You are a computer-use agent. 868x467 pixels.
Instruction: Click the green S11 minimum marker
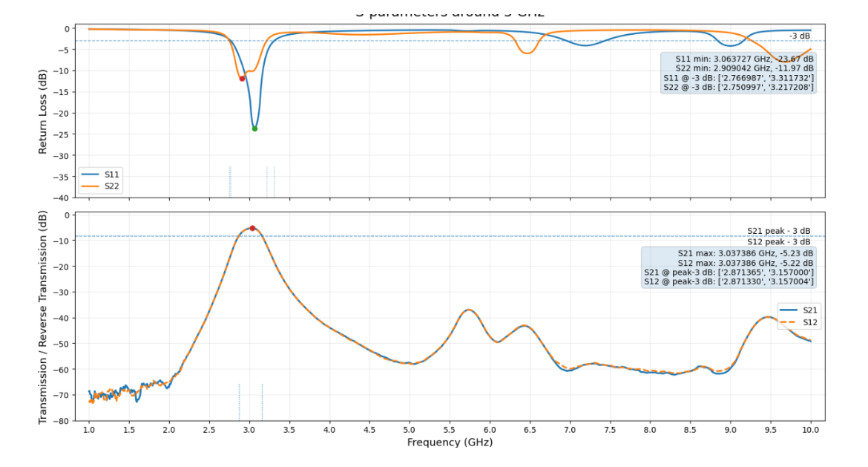tap(254, 128)
